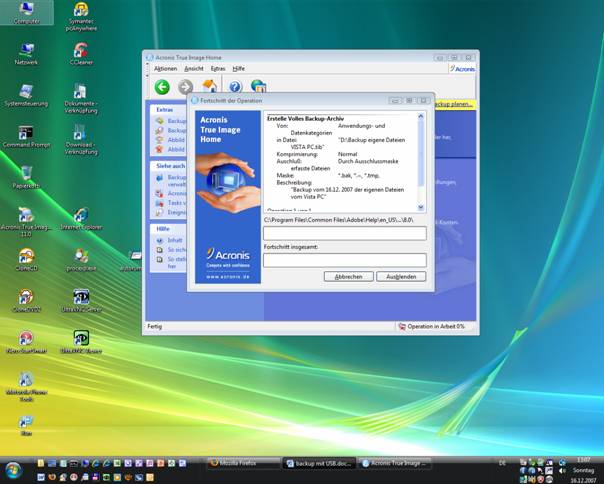Image resolution: width=604 pixels, height=484 pixels.
Task: Click the 'So sich...' help topic
Action: tap(171, 250)
